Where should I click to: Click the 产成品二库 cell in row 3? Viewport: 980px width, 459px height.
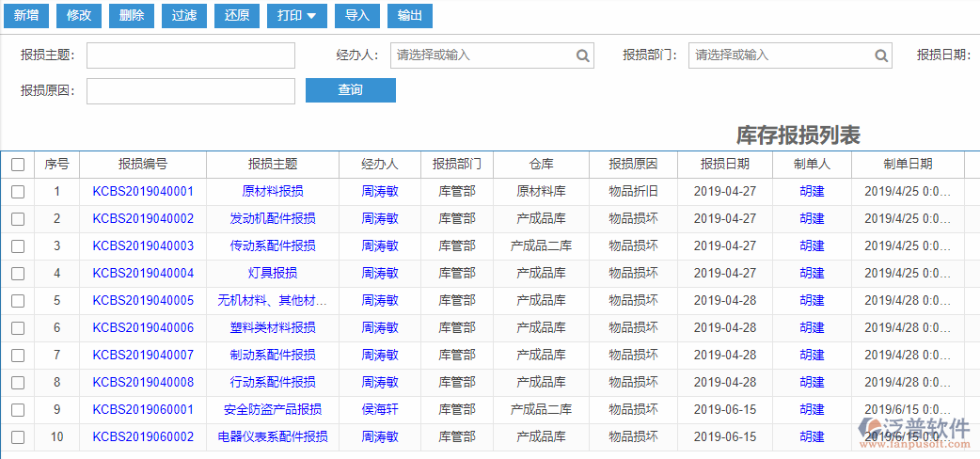(541, 245)
